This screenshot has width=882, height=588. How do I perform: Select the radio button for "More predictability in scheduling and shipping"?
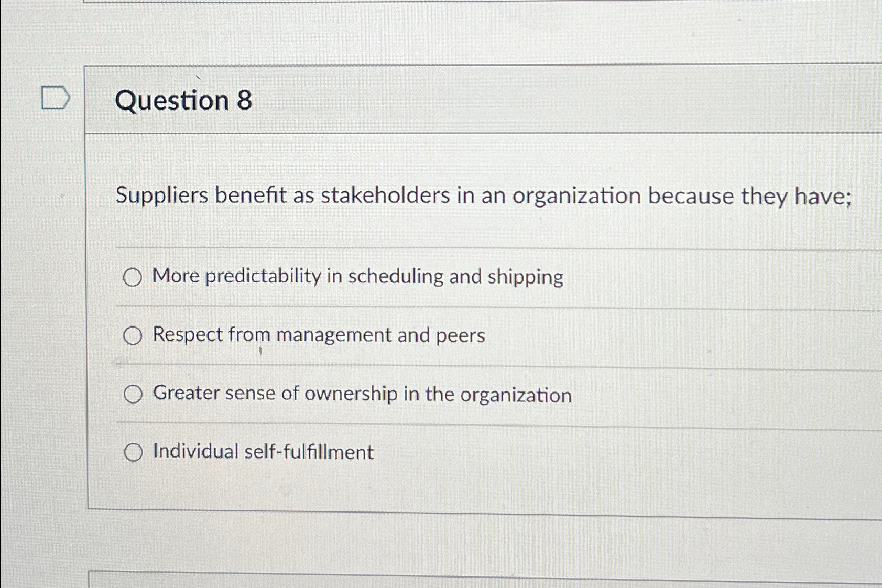pyautogui.click(x=133, y=278)
